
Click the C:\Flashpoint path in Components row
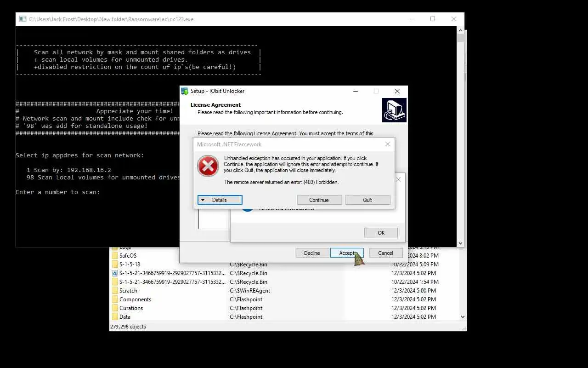click(x=246, y=299)
